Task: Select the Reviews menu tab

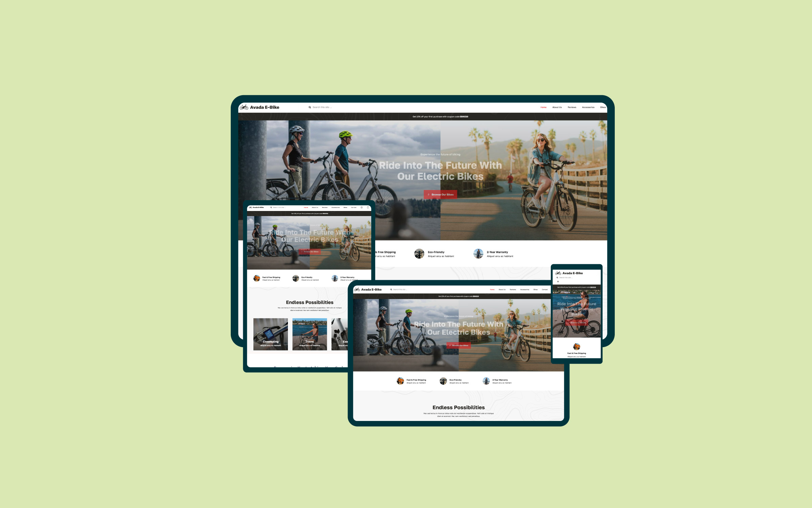Action: click(x=572, y=107)
